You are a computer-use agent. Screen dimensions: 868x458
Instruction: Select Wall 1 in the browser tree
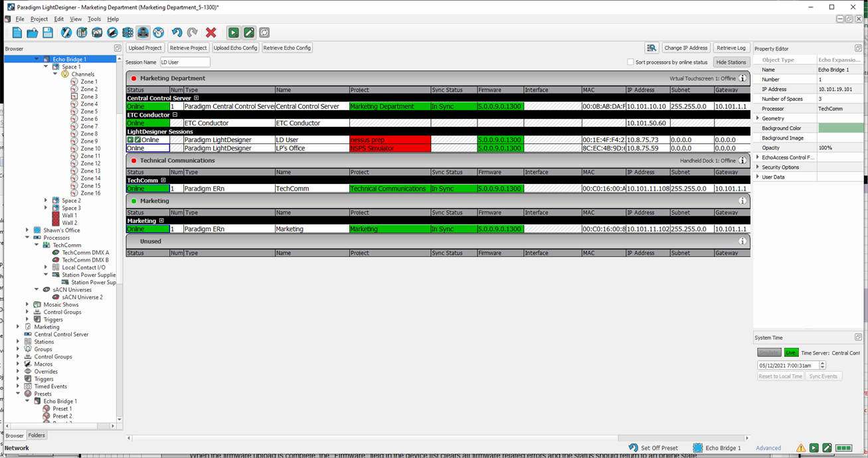click(x=70, y=216)
